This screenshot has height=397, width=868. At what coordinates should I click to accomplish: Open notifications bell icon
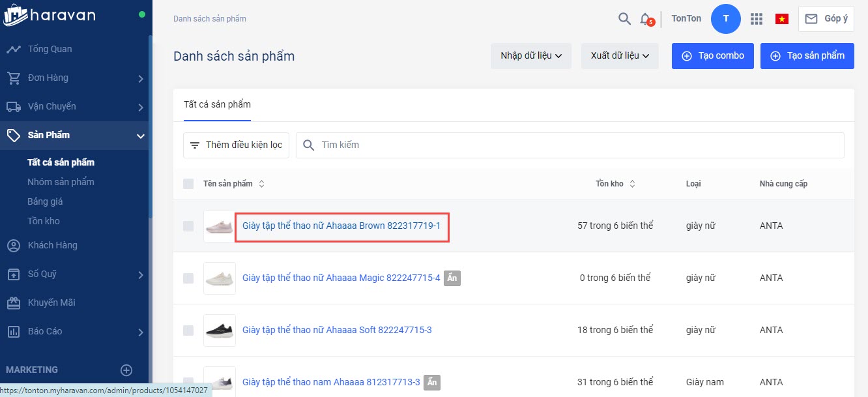[x=646, y=19]
